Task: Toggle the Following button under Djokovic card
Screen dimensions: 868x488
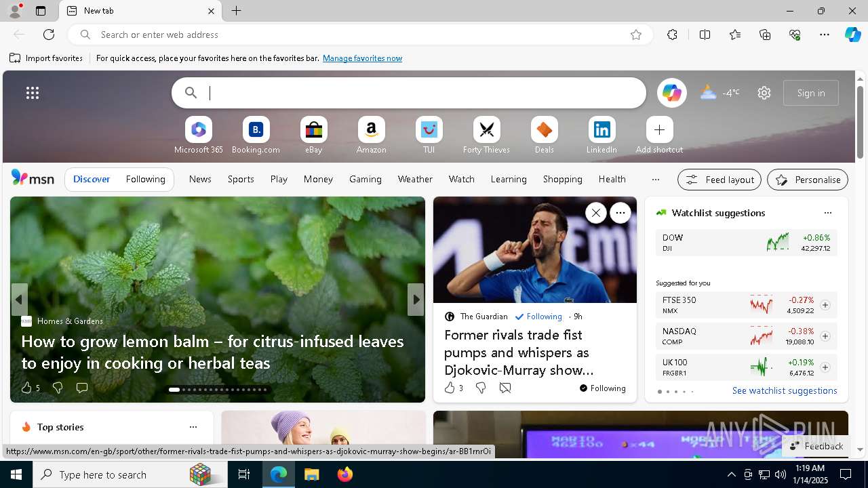Action: point(602,388)
